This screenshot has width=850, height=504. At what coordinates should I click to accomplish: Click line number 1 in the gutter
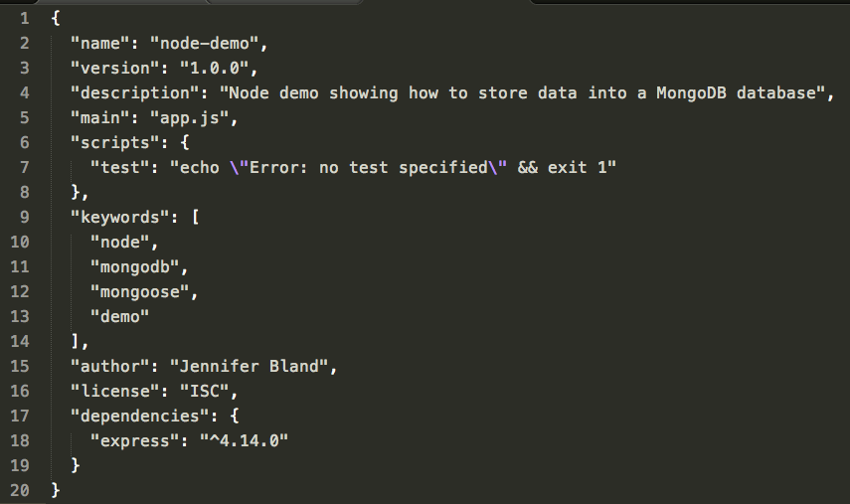pyautogui.click(x=24, y=19)
